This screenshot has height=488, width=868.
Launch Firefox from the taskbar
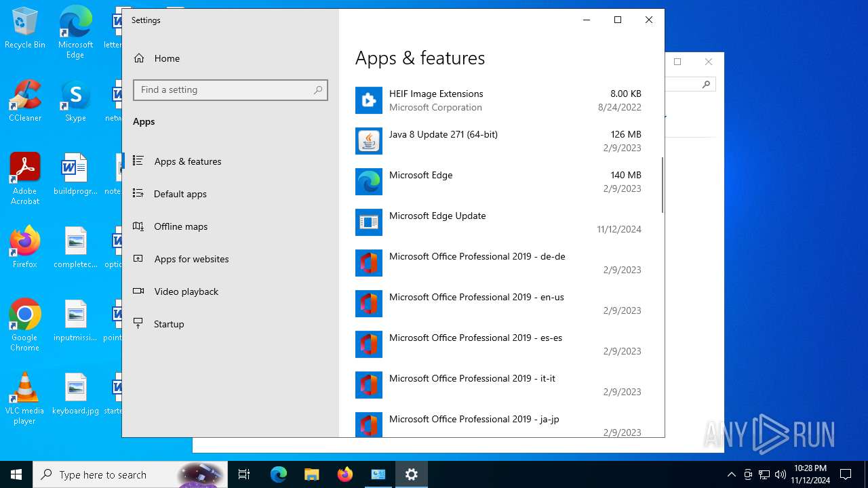(x=345, y=474)
